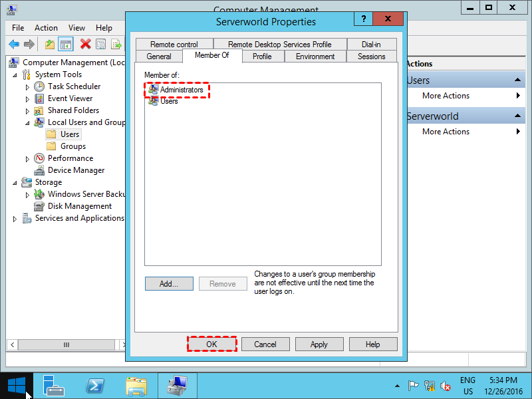The width and height of the screenshot is (532, 399).
Task: Click the Forward arrow toolbar icon
Action: pyautogui.click(x=29, y=44)
